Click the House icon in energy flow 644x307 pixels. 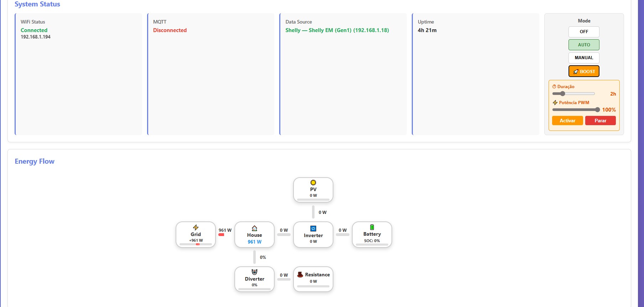254,228
